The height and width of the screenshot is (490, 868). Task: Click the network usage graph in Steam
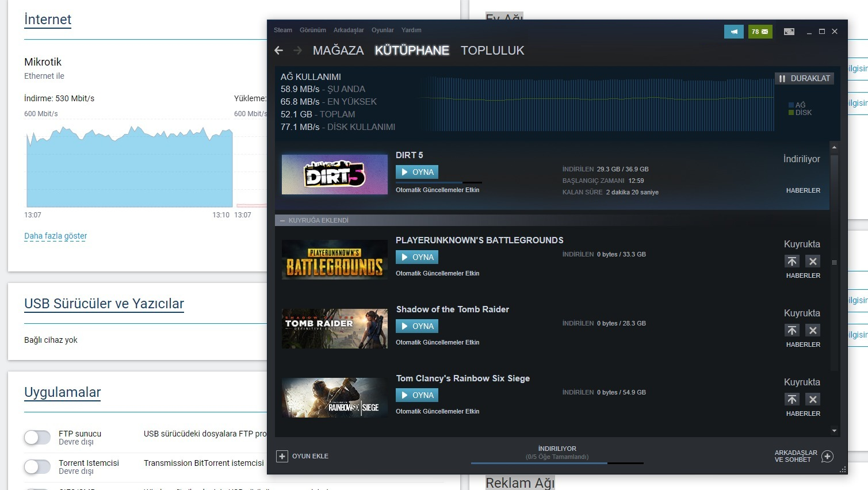click(x=598, y=104)
